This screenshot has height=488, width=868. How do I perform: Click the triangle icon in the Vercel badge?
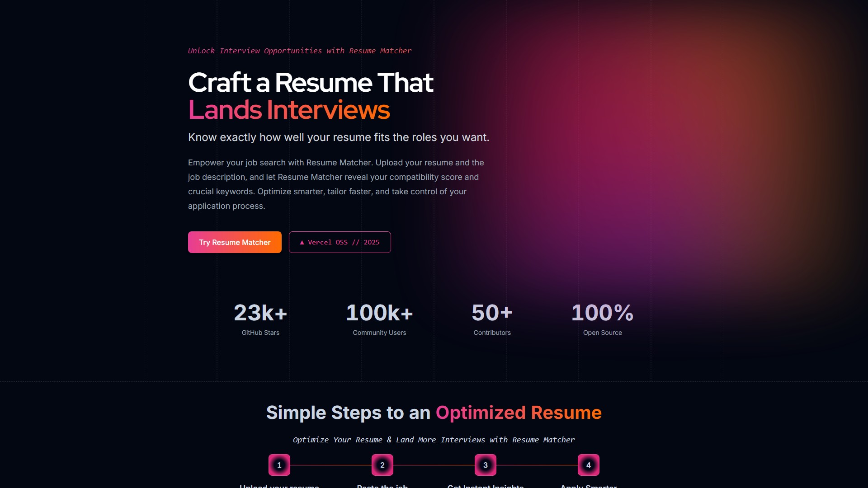point(302,242)
